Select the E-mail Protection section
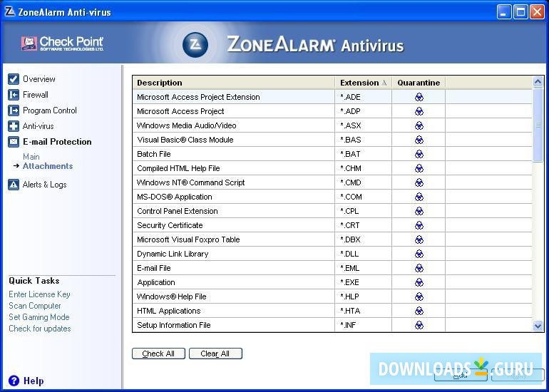Viewport: 549px width, 392px height. (57, 142)
